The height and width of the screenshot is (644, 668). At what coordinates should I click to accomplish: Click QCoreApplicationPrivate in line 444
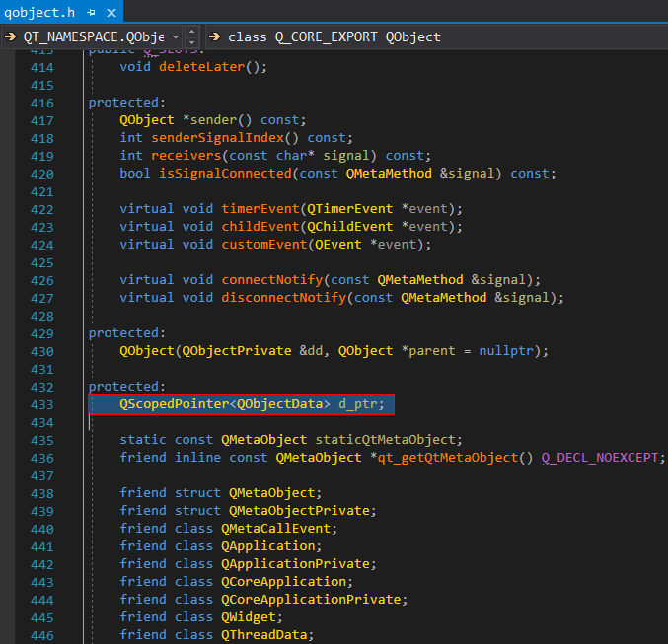311,600
